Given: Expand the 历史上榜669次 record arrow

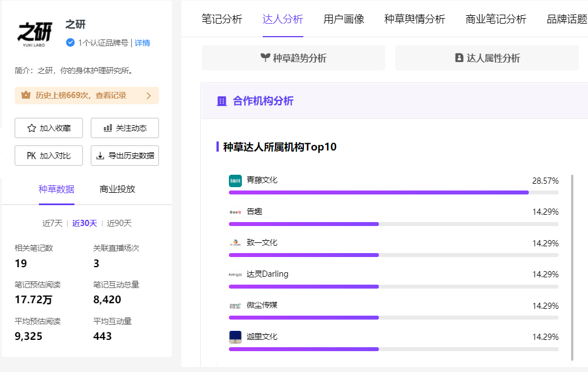Looking at the screenshot, I should [149, 96].
